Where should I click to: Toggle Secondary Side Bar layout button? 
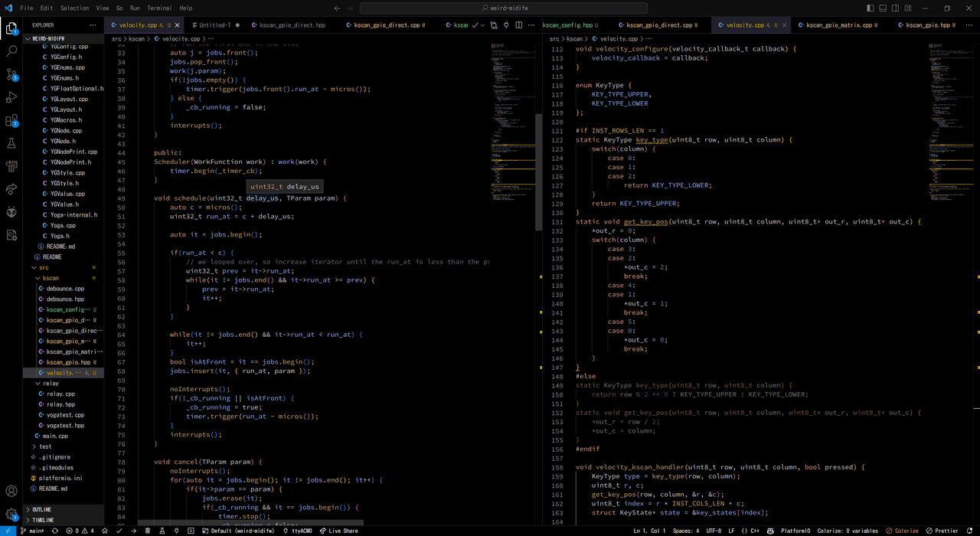coord(895,8)
